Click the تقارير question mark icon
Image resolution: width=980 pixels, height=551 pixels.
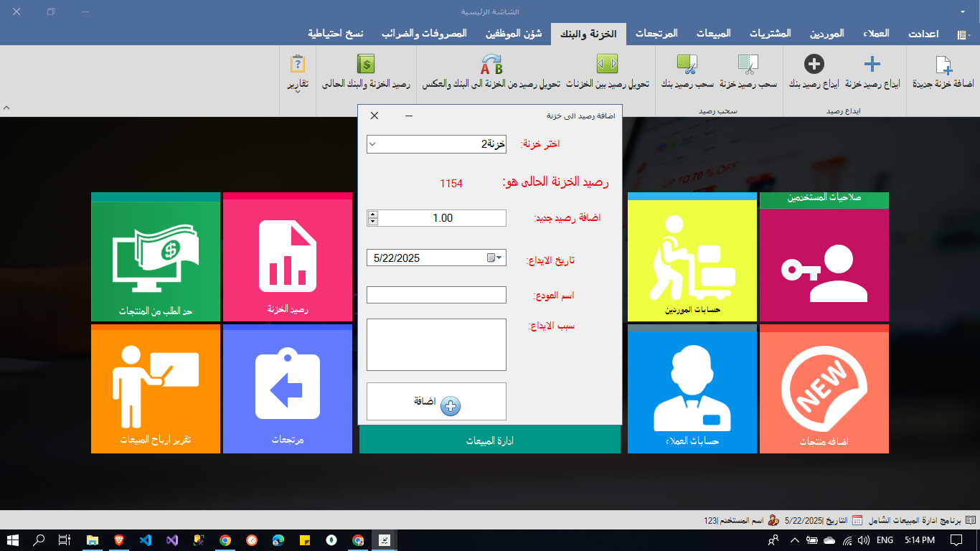point(296,64)
